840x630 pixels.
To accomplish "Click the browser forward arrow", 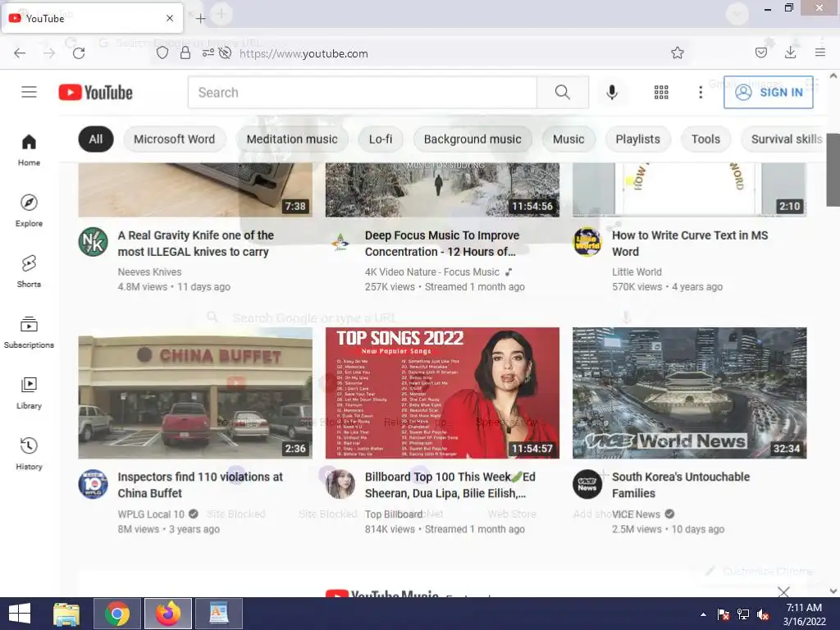I will click(x=49, y=53).
